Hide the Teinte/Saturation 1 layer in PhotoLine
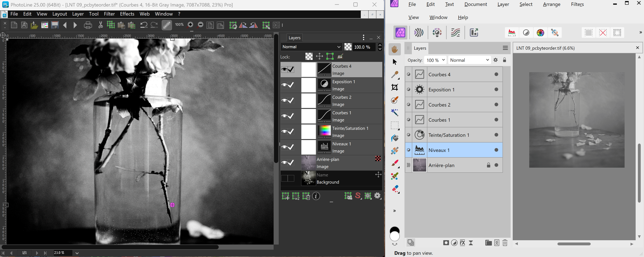 [284, 131]
